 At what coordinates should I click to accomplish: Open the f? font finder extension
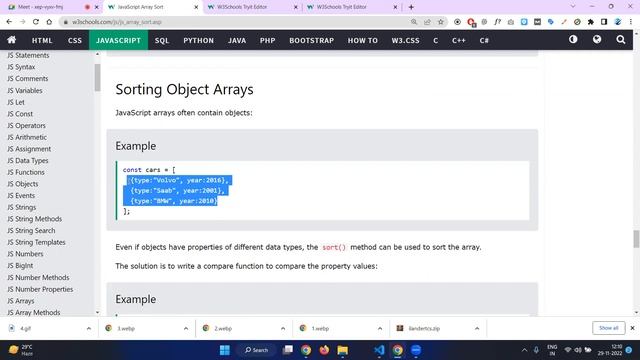497,22
